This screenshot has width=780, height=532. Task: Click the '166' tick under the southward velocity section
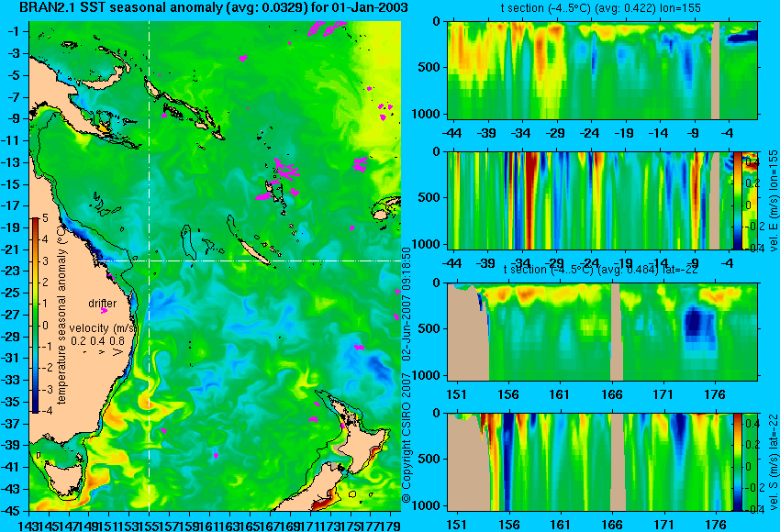611,525
